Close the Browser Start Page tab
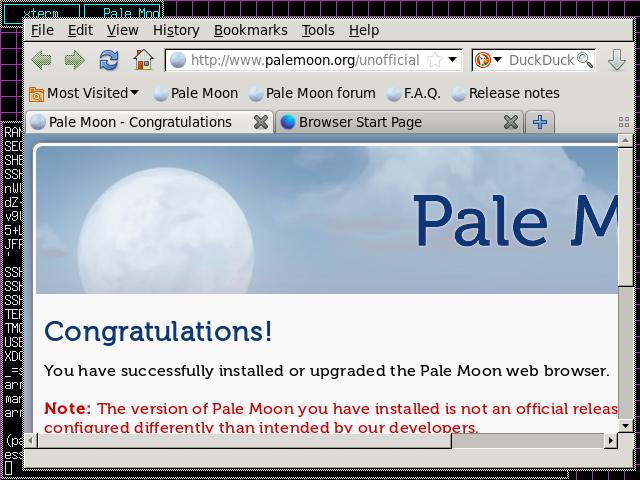Screen dimensions: 640x480 click(511, 122)
